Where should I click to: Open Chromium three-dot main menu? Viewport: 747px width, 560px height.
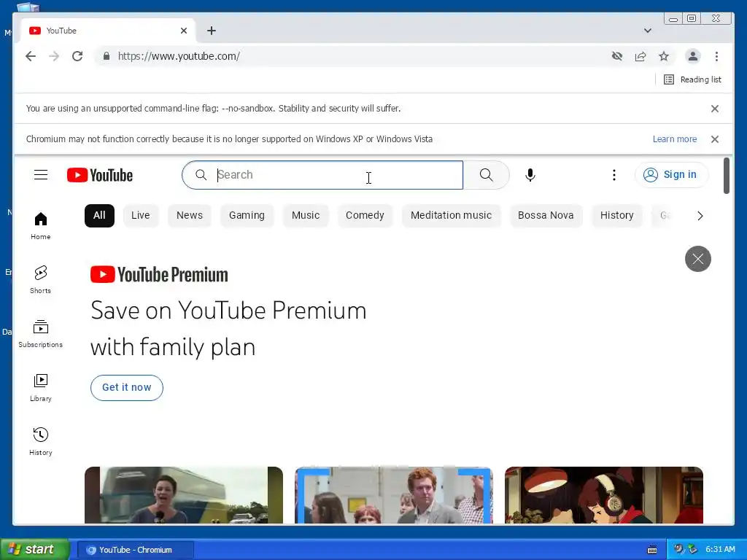click(716, 56)
